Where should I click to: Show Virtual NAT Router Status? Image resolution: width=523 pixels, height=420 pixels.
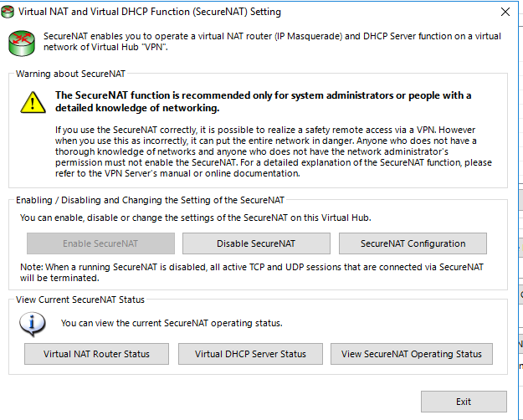pyautogui.click(x=96, y=354)
